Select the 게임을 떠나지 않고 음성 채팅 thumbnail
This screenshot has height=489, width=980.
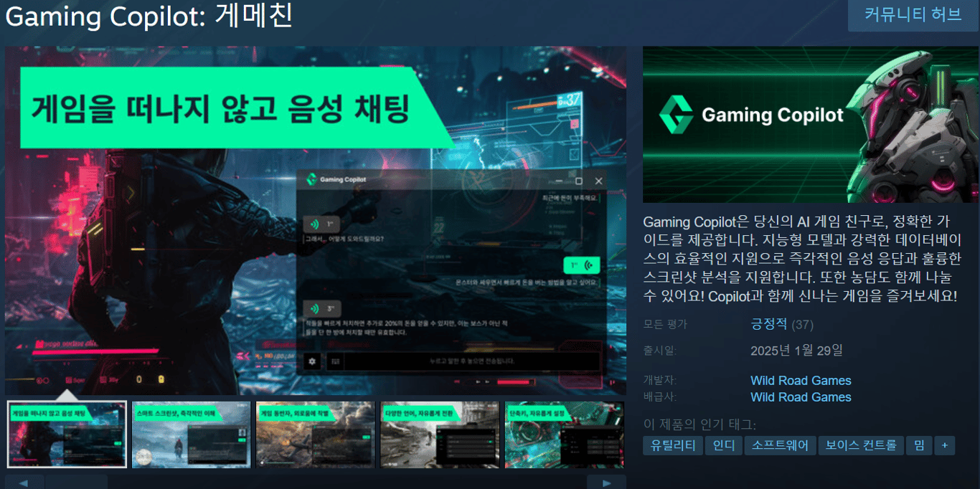tap(67, 435)
